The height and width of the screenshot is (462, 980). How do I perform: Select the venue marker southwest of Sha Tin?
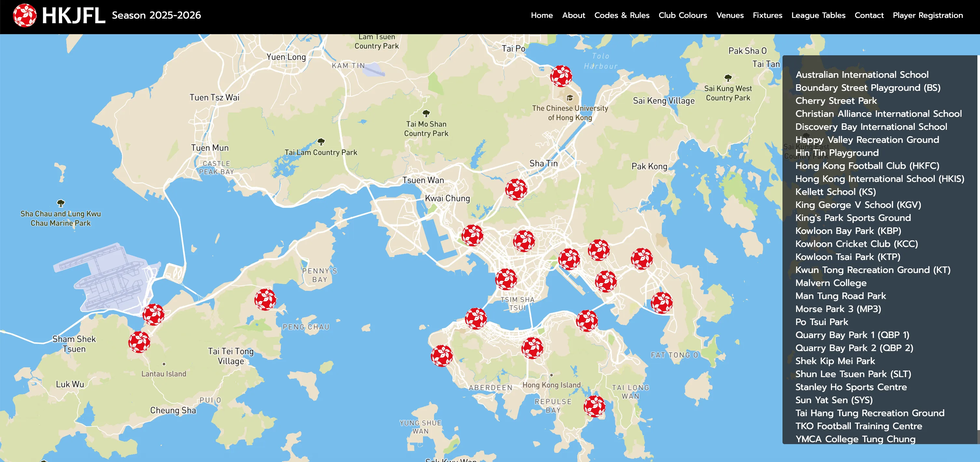pos(516,190)
